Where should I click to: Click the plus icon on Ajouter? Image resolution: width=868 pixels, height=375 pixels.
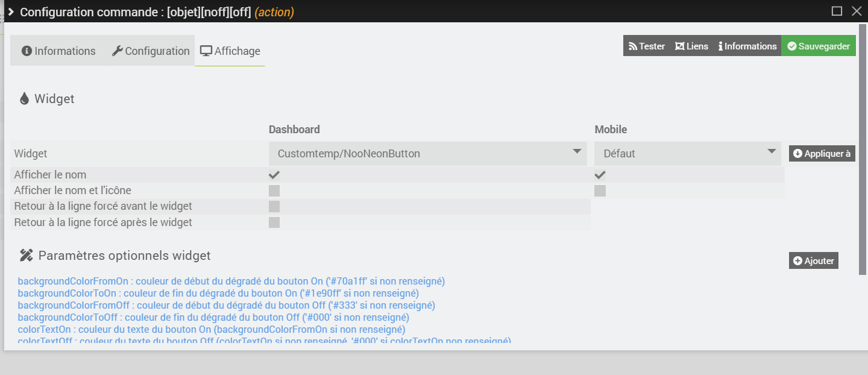tap(798, 261)
